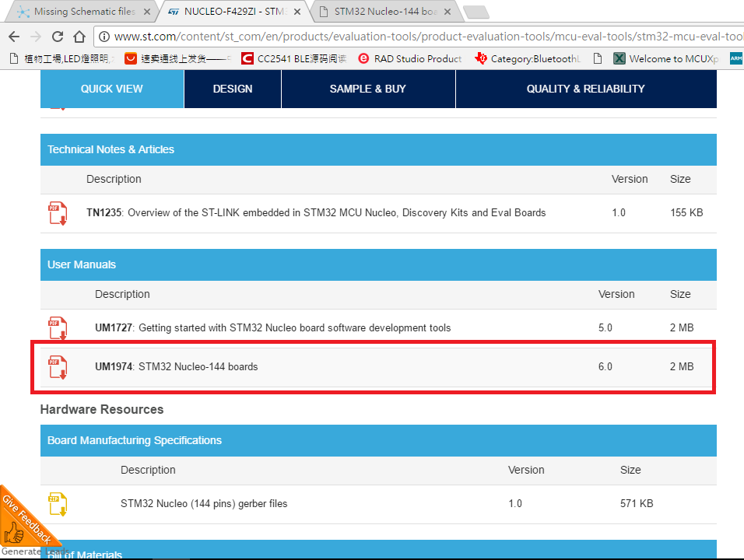The width and height of the screenshot is (744, 560).
Task: Click the Technical Notes & Articles header
Action: 379,149
